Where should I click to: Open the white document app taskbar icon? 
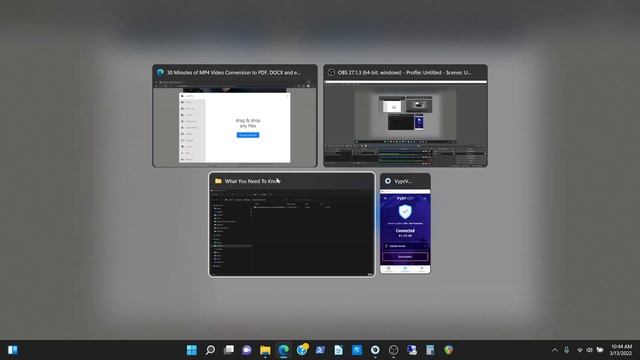(x=338, y=350)
